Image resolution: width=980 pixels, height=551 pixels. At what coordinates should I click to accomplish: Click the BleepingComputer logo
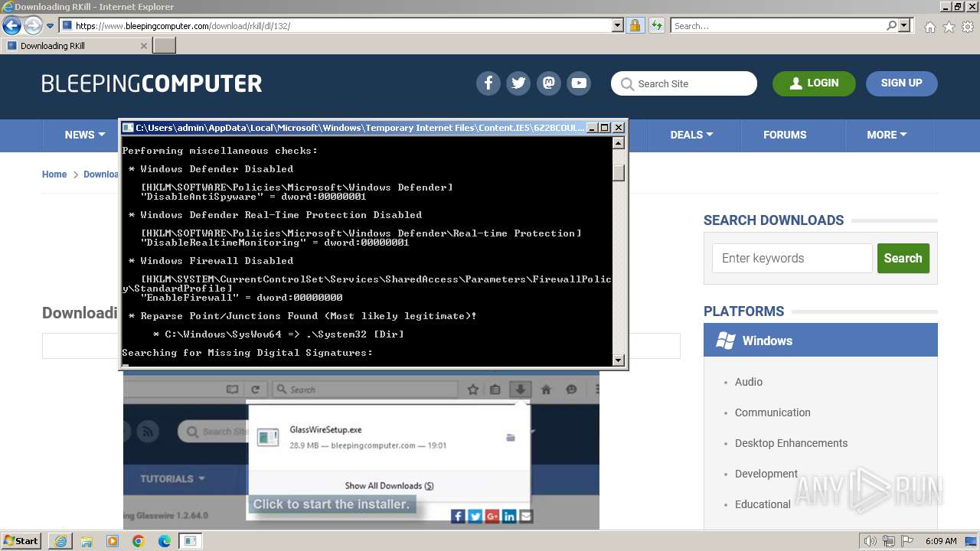click(152, 83)
